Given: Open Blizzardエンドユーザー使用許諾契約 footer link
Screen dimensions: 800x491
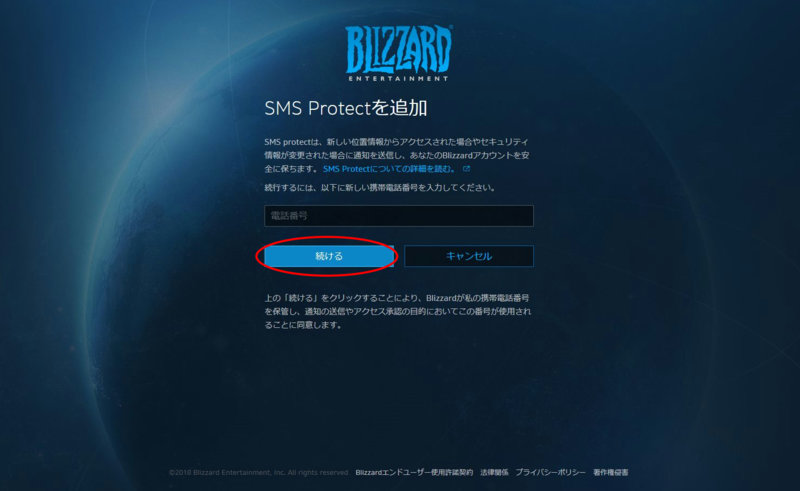Looking at the screenshot, I should click(414, 473).
